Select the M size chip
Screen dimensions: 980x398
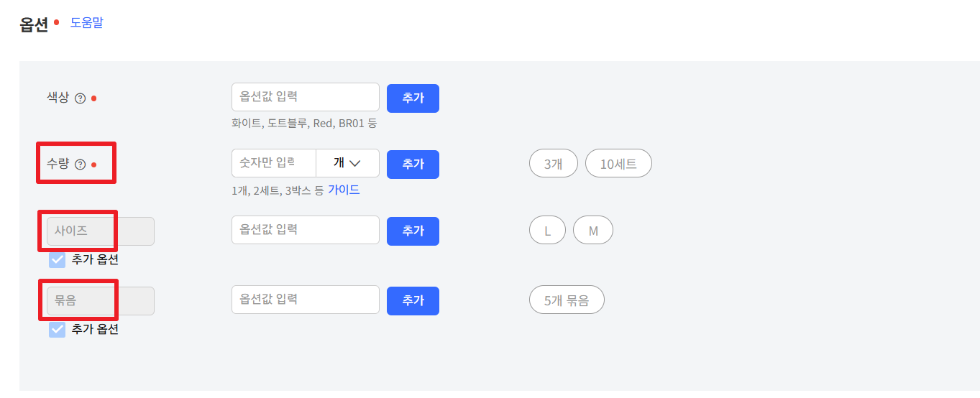tap(593, 231)
